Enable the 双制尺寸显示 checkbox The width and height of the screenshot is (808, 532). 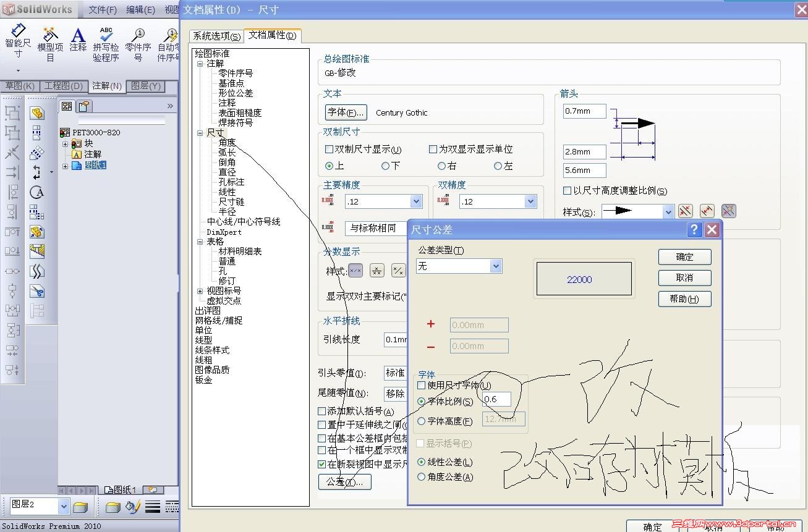(x=328, y=149)
